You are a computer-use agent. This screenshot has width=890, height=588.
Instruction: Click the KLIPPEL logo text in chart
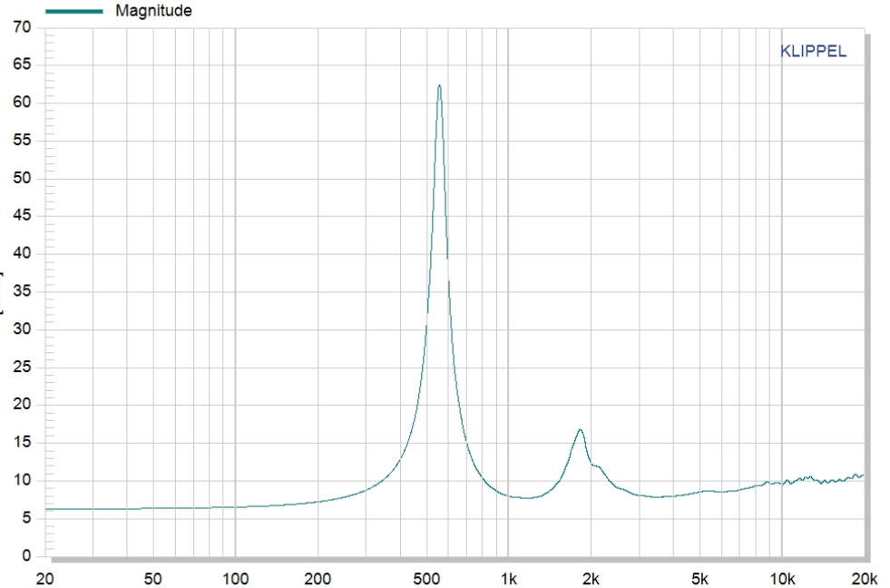coord(813,52)
